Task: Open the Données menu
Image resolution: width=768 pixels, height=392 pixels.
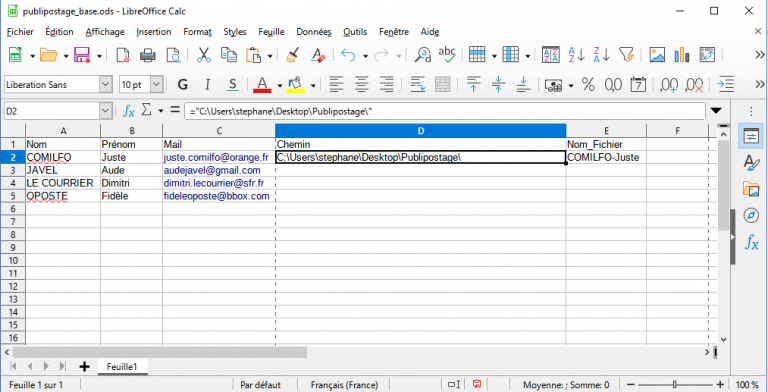Action: click(x=314, y=32)
